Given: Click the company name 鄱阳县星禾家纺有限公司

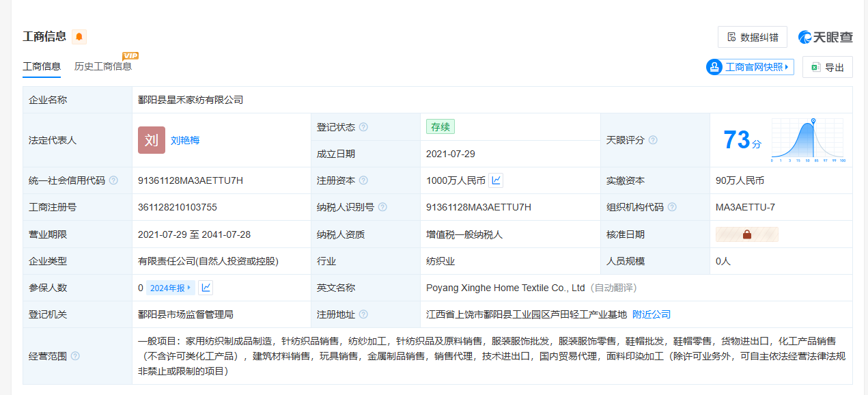Looking at the screenshot, I should tap(191, 100).
